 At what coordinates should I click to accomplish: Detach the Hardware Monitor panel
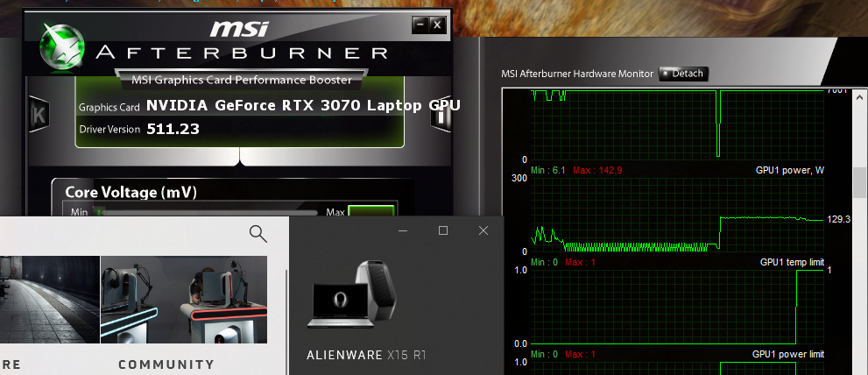[683, 73]
